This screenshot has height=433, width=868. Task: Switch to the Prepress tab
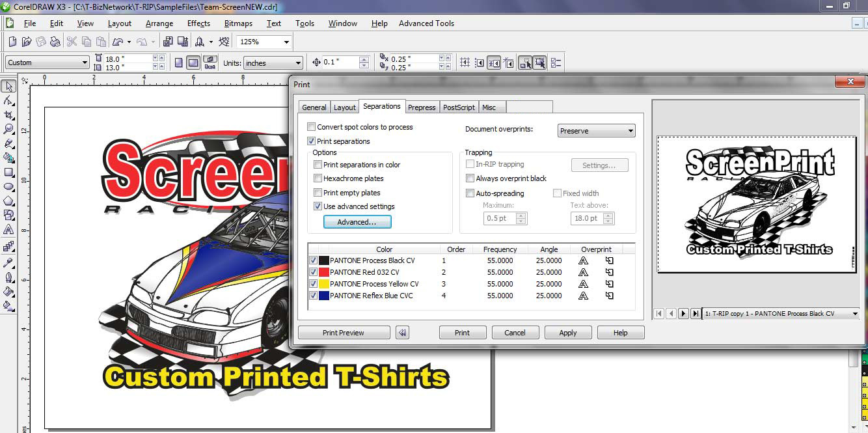click(422, 107)
